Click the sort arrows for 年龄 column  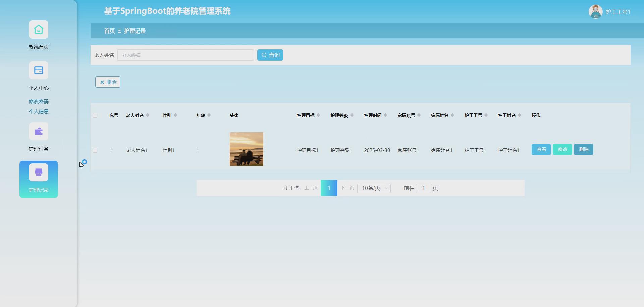click(209, 115)
